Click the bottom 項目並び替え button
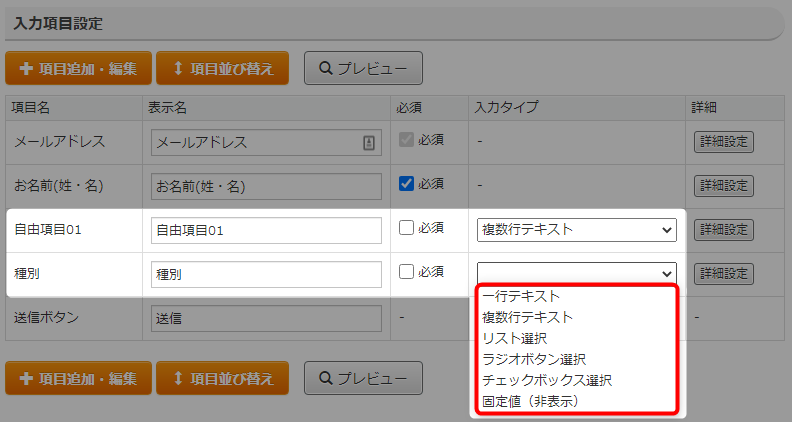 pyautogui.click(x=222, y=378)
